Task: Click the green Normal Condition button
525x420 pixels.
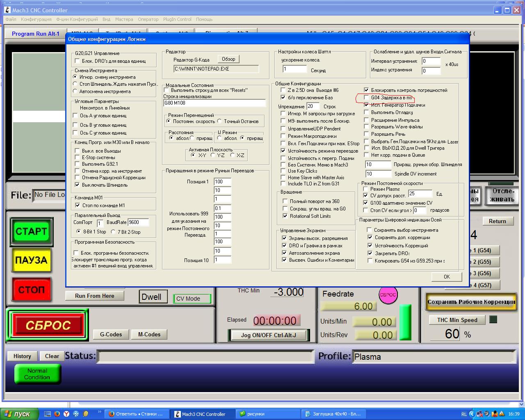Action: 37,374
